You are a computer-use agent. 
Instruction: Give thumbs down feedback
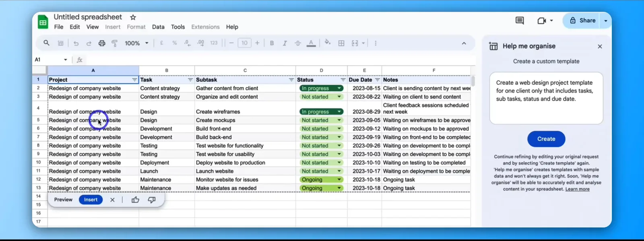(152, 200)
